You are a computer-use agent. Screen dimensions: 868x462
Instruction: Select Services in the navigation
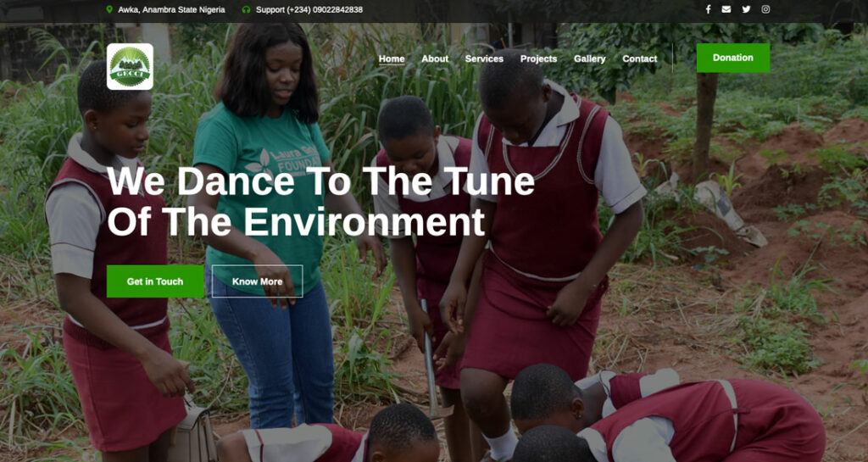click(x=484, y=58)
